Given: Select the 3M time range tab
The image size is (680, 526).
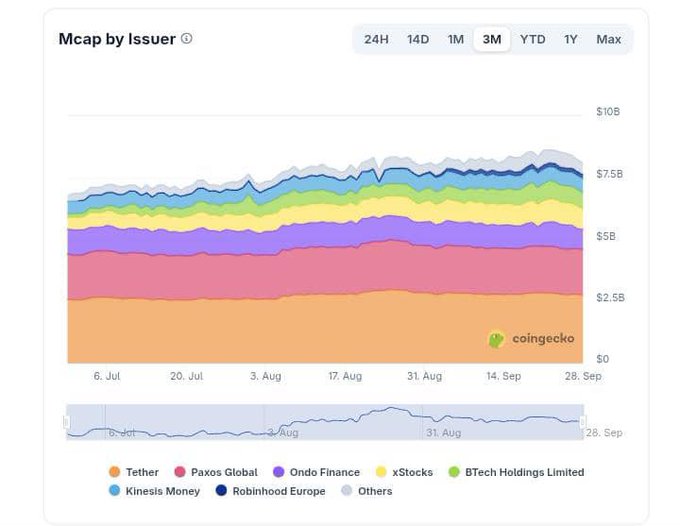Looking at the screenshot, I should click(x=492, y=39).
